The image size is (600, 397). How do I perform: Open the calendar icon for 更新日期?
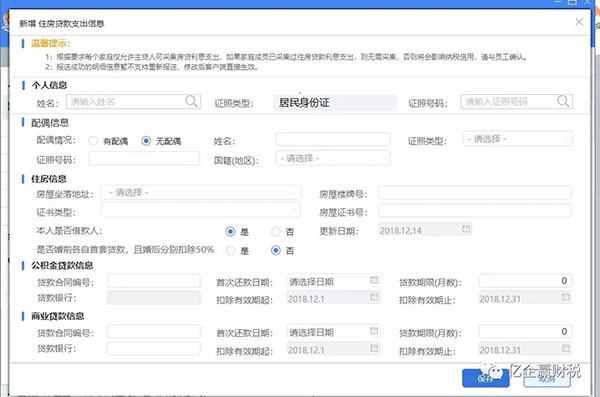coord(466,229)
